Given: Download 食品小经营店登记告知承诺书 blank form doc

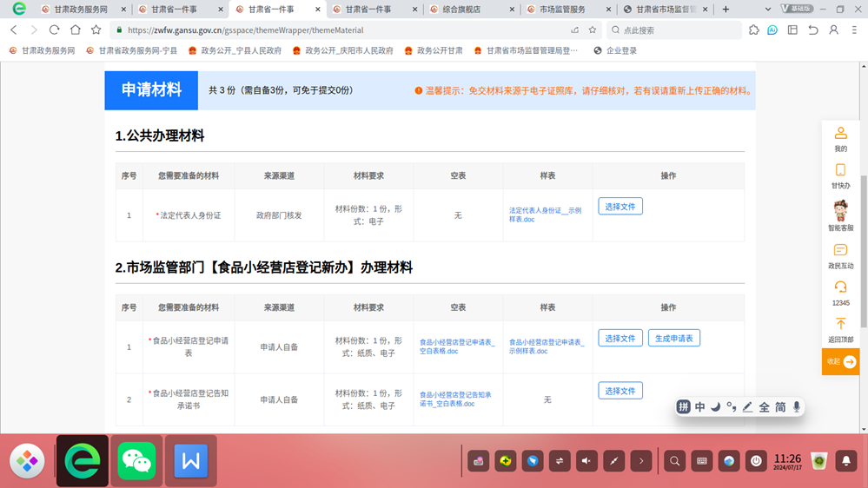Looking at the screenshot, I should click(455, 399).
